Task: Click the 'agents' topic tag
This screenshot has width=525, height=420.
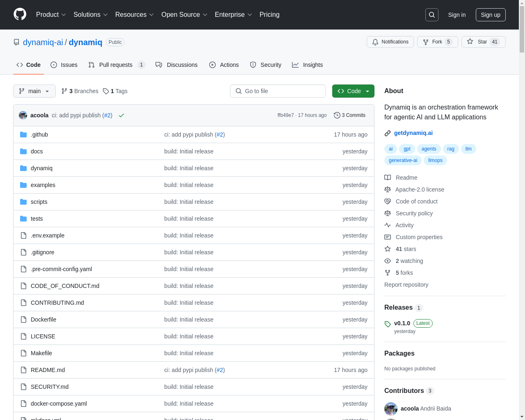Action: 429,149
